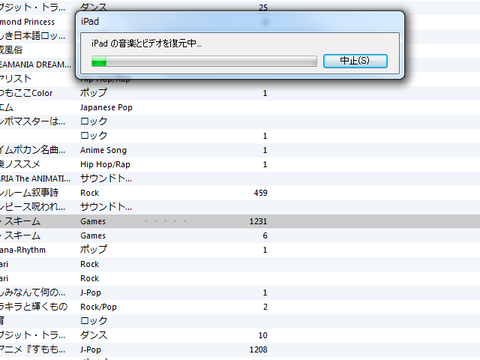This screenshot has height=360, width=480.
Task: Click ロック genre in the 育 row
Action: (94, 321)
